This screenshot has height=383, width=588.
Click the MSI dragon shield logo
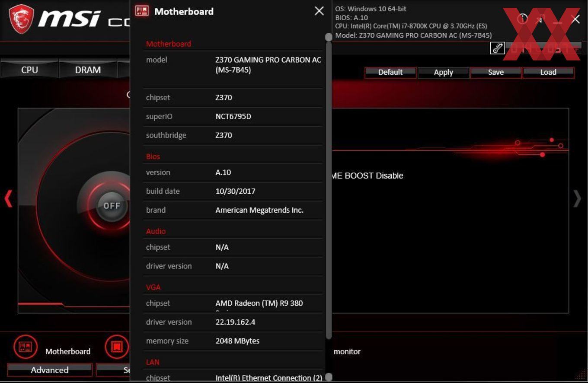21,19
